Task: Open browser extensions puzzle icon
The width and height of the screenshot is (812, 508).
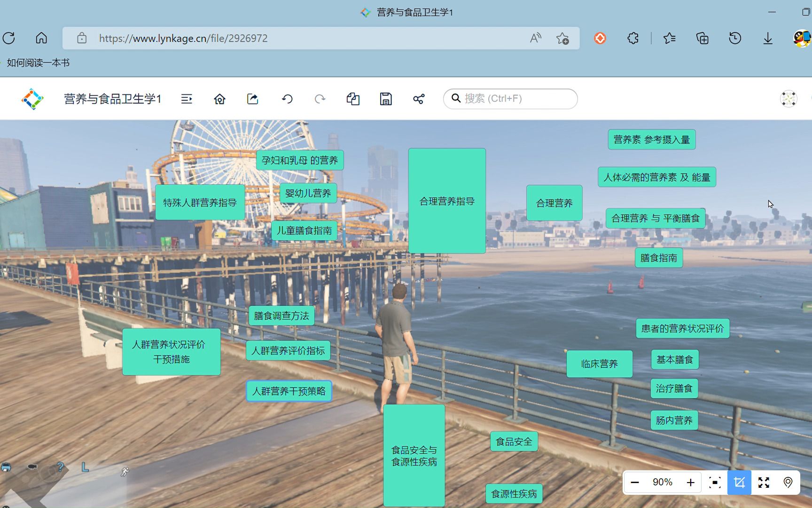Action: click(x=633, y=38)
